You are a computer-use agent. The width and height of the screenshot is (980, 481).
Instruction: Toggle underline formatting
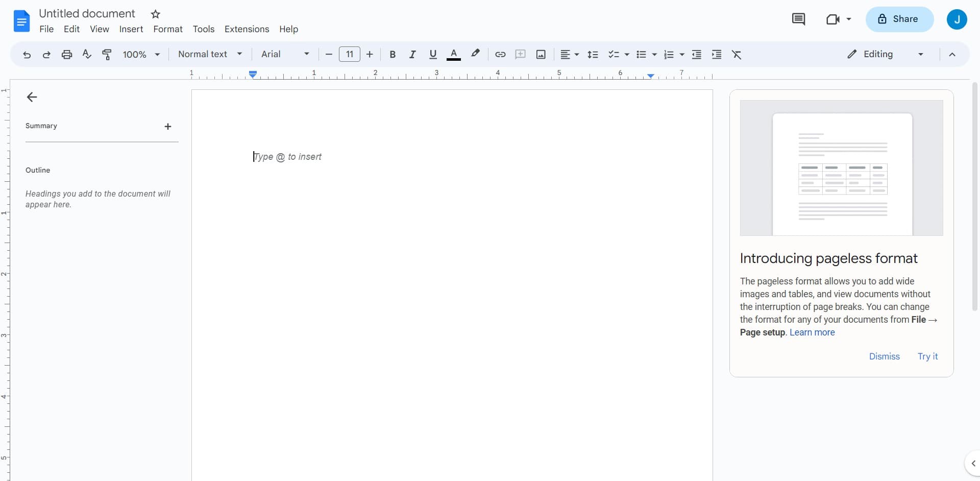(x=433, y=55)
